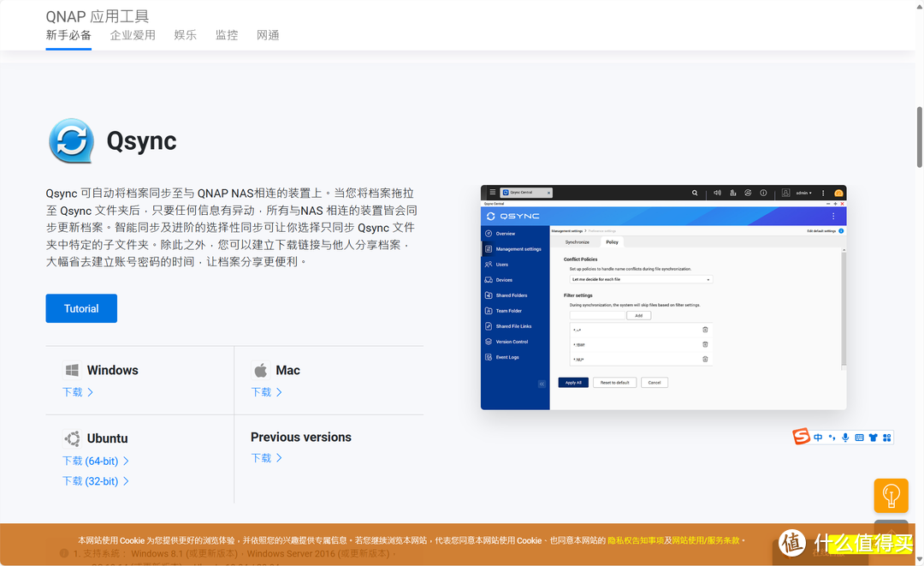The image size is (924, 566).
Task: Open the Sogou toolbox grid icon
Action: (x=886, y=438)
